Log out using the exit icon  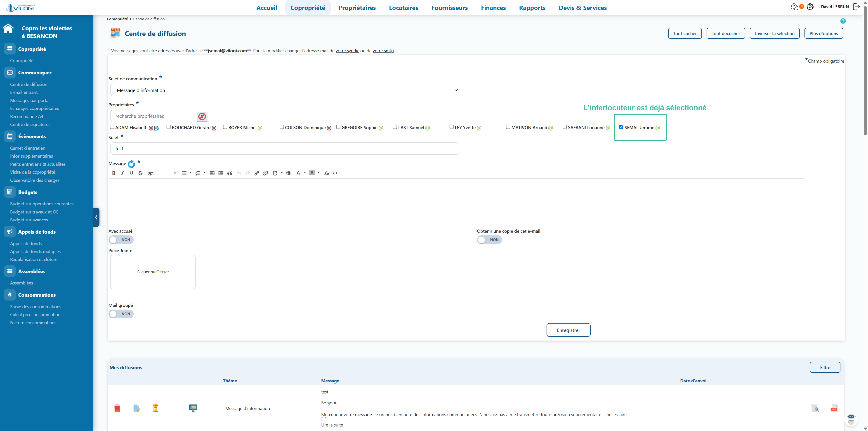[856, 7]
